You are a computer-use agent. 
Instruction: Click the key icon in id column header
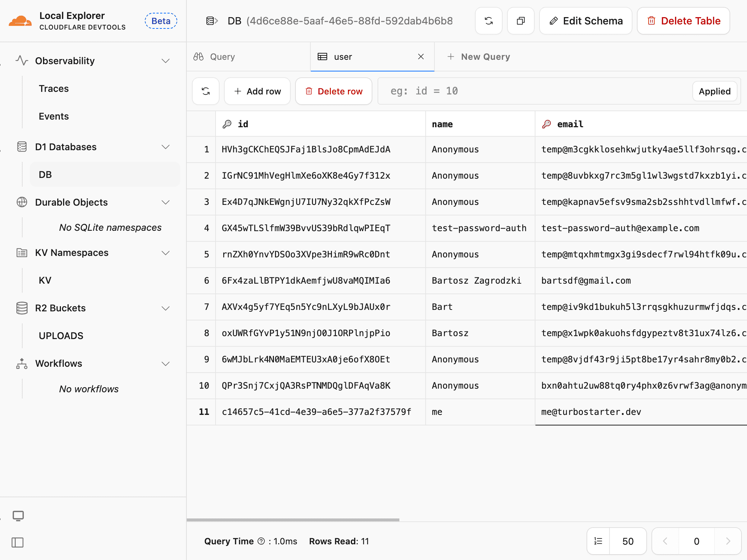[227, 124]
